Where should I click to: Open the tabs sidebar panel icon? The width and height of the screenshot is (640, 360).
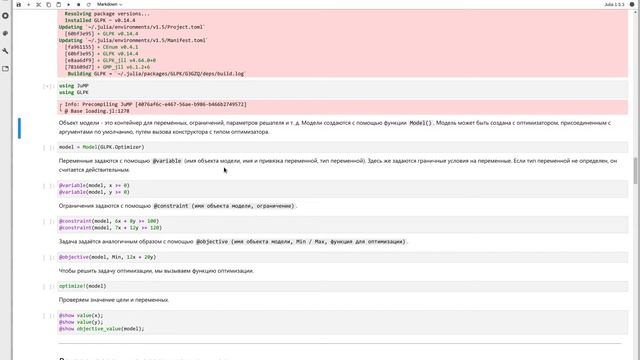[x=5, y=69]
